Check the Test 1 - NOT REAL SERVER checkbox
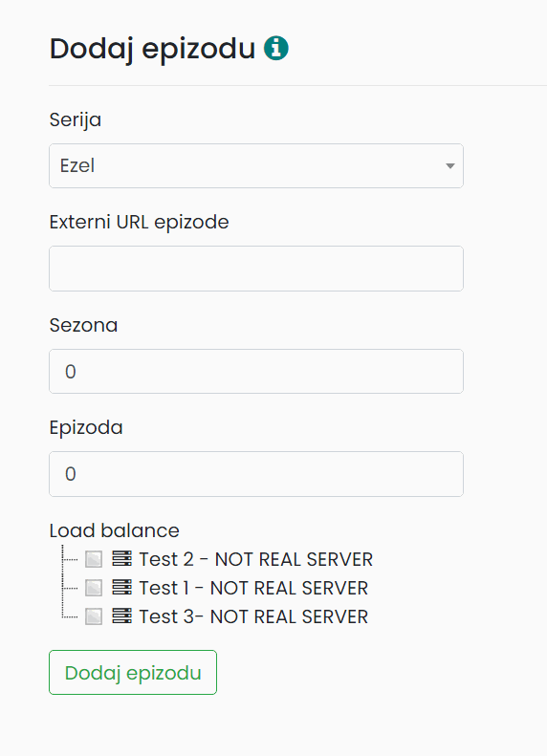 (94, 588)
